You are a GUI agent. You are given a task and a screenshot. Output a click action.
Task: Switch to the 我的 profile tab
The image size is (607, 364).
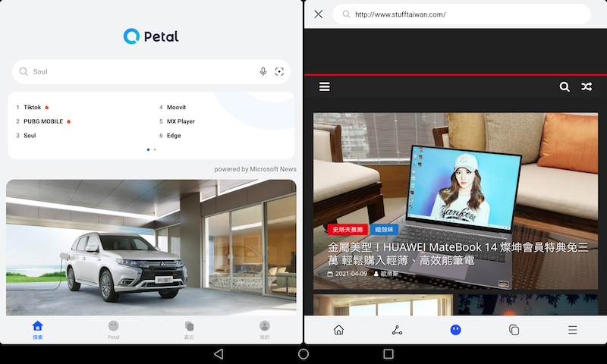(264, 330)
